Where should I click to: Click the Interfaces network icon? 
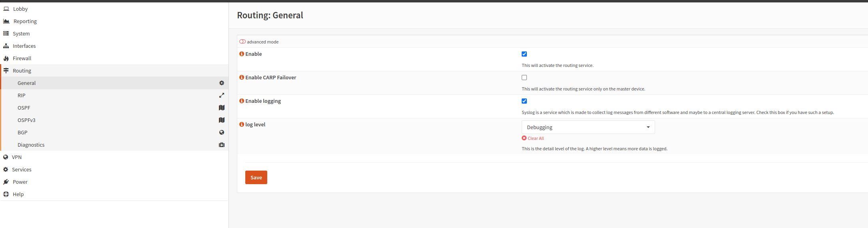click(x=6, y=46)
